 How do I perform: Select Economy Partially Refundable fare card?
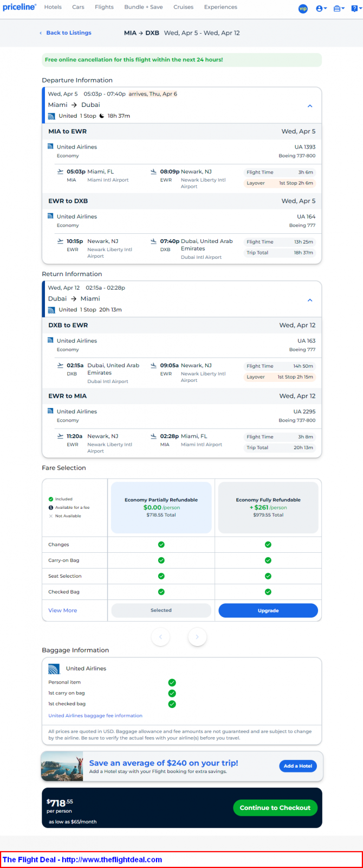(x=161, y=507)
